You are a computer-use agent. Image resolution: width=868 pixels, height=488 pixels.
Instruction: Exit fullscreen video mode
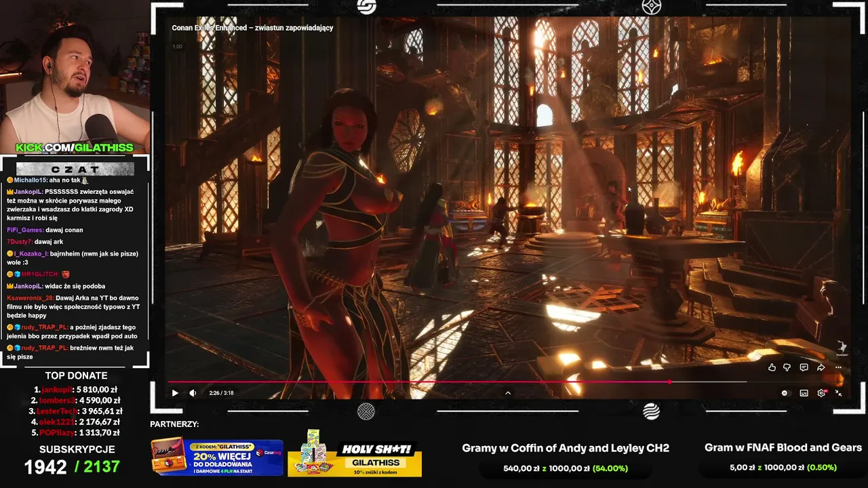tap(839, 393)
